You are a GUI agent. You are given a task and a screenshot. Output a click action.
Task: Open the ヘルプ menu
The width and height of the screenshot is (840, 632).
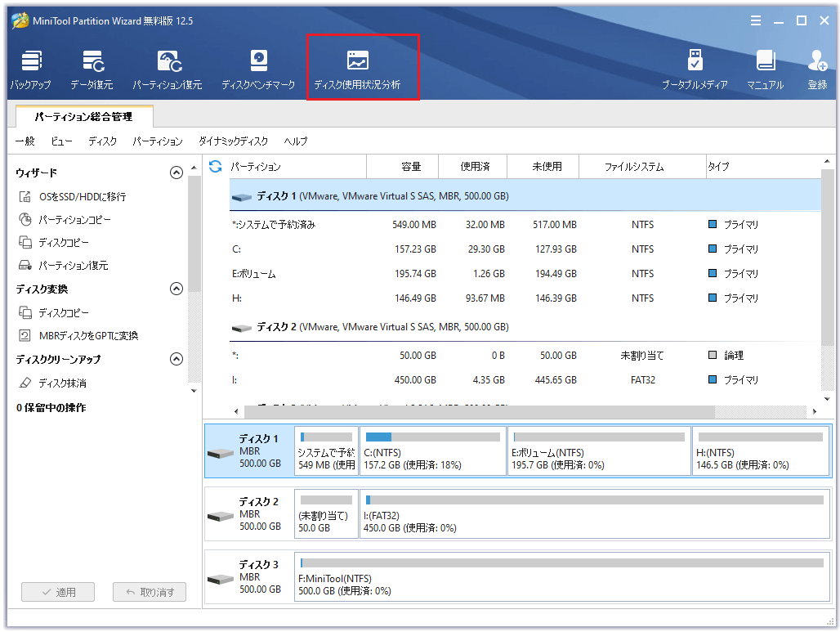click(296, 141)
